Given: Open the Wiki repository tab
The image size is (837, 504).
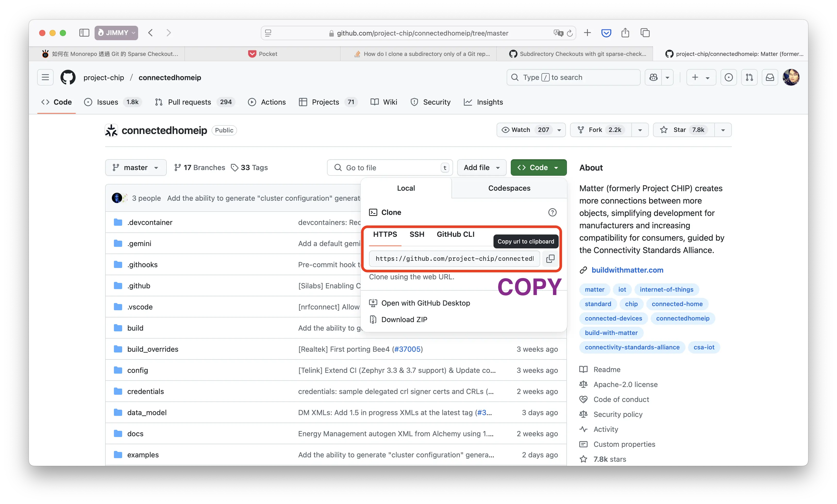Looking at the screenshot, I should 384,102.
